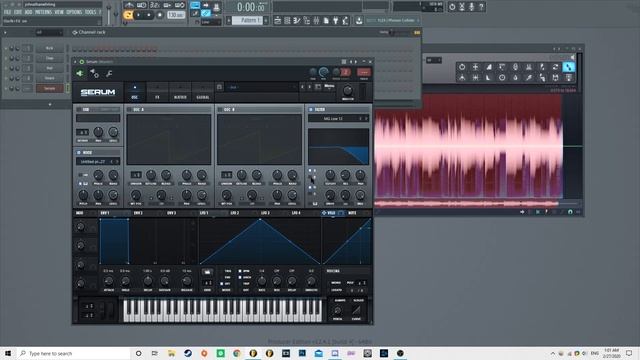This screenshot has height=360, width=640.
Task: Click the taskbar search box
Action: [73, 353]
